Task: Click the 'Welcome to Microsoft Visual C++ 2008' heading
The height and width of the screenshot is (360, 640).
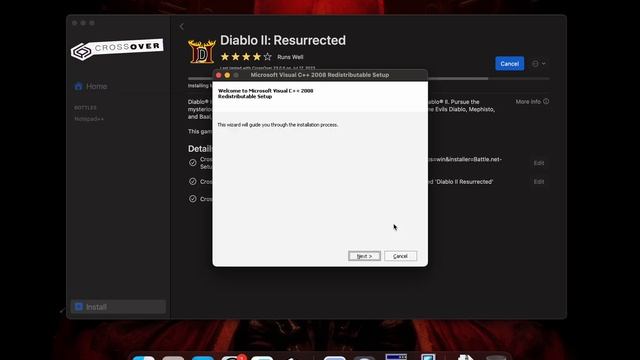Action: [x=266, y=93]
